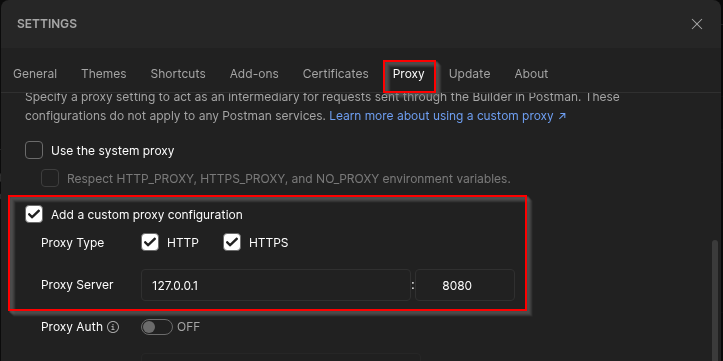
Task: Go to the Add-ons tab
Action: pos(254,74)
